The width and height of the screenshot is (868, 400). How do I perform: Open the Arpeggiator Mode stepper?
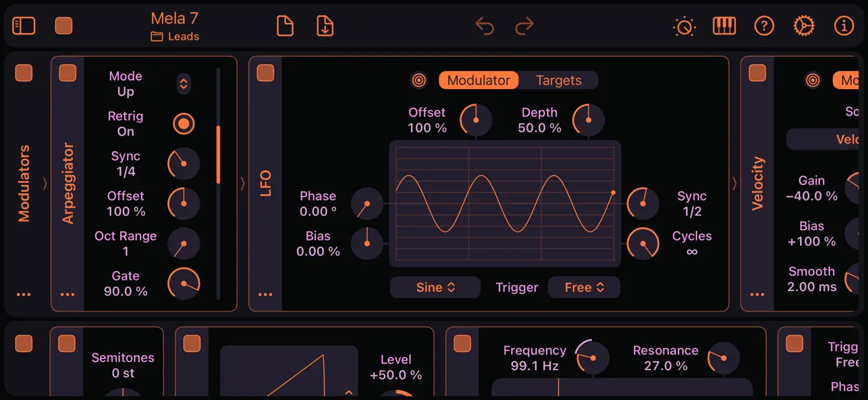pos(184,84)
